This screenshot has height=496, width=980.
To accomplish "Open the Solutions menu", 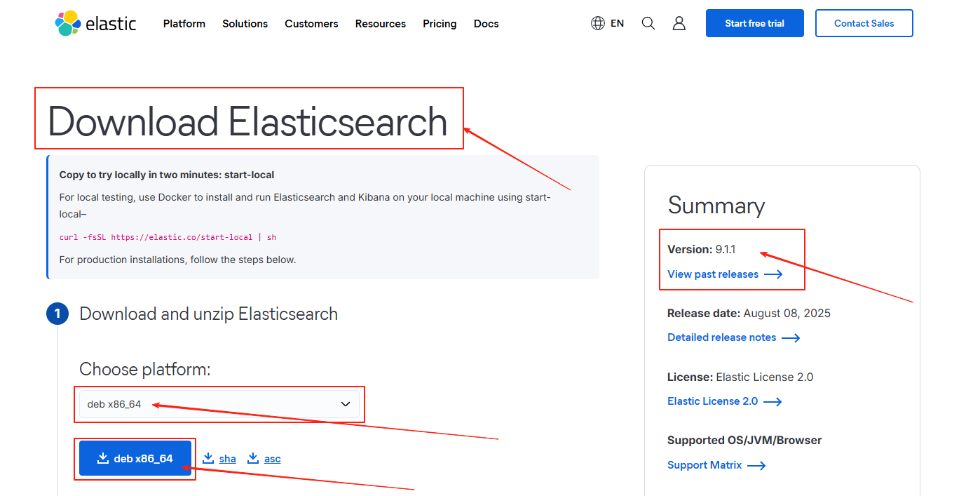I will pyautogui.click(x=245, y=24).
